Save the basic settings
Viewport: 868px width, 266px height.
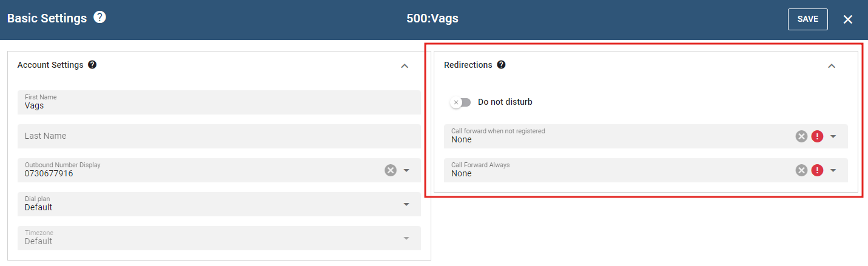pyautogui.click(x=807, y=19)
